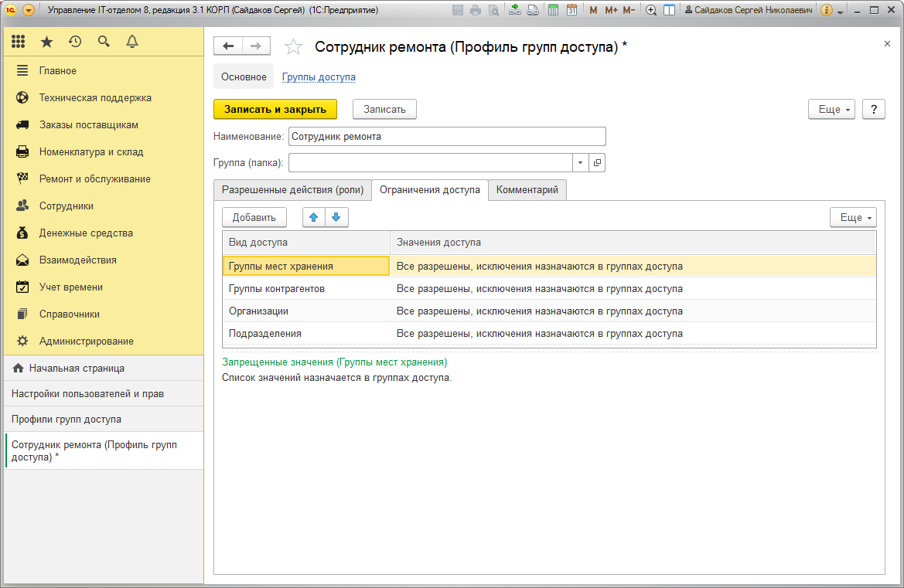
Task: Select Группы мест хранения row
Action: (549, 266)
